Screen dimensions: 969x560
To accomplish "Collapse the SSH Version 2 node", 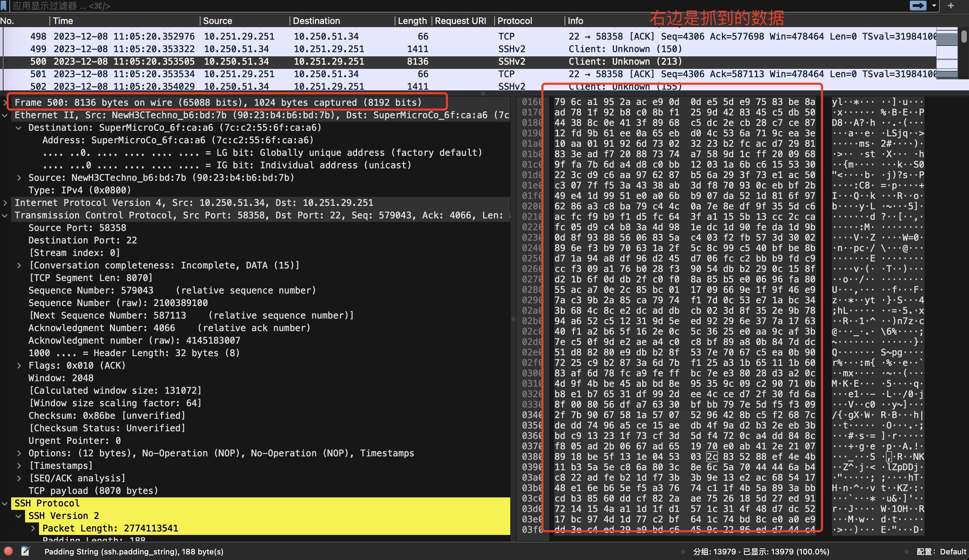I will click(19, 516).
